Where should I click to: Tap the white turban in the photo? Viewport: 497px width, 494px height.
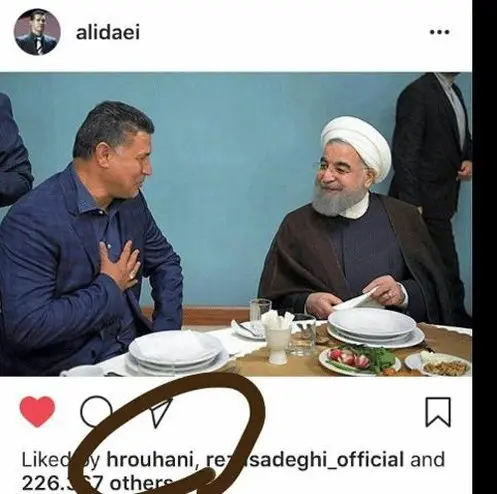[357, 147]
